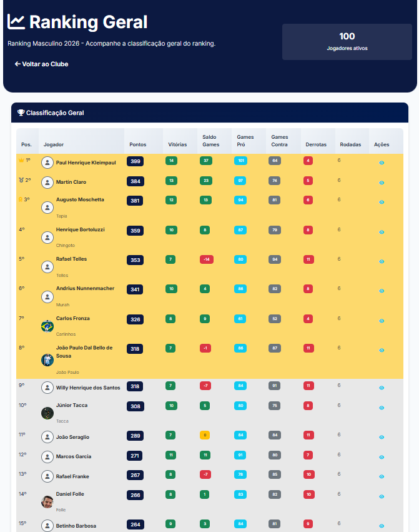Click Daniel Folle's profile photo
The image size is (419, 532).
coord(47,502)
